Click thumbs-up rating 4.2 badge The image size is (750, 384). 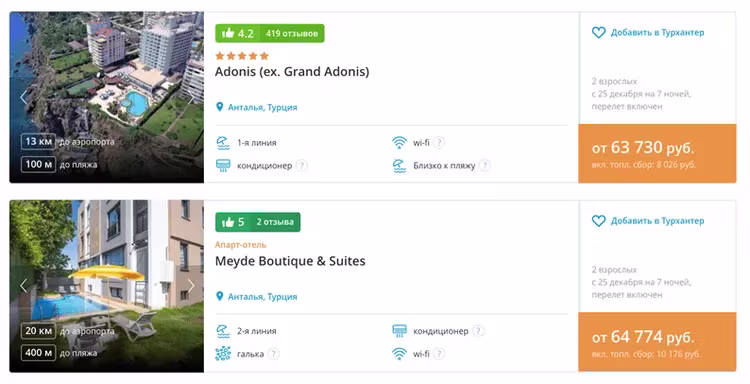[238, 33]
